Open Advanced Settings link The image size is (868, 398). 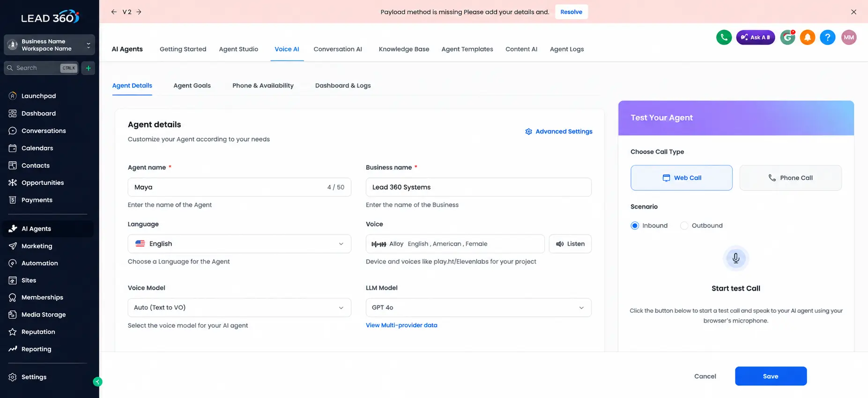pos(558,132)
